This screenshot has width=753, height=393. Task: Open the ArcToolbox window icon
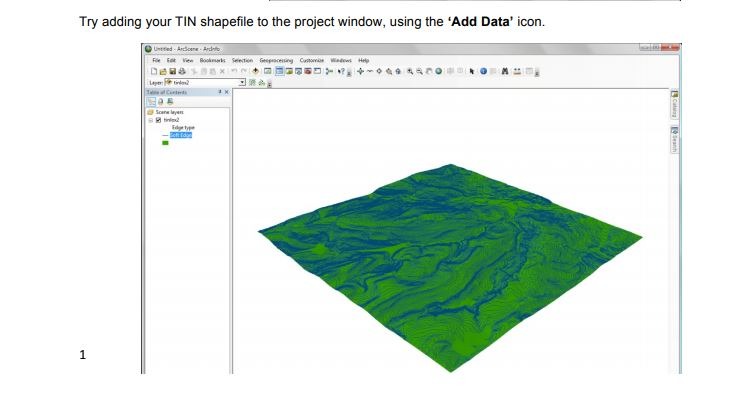308,71
